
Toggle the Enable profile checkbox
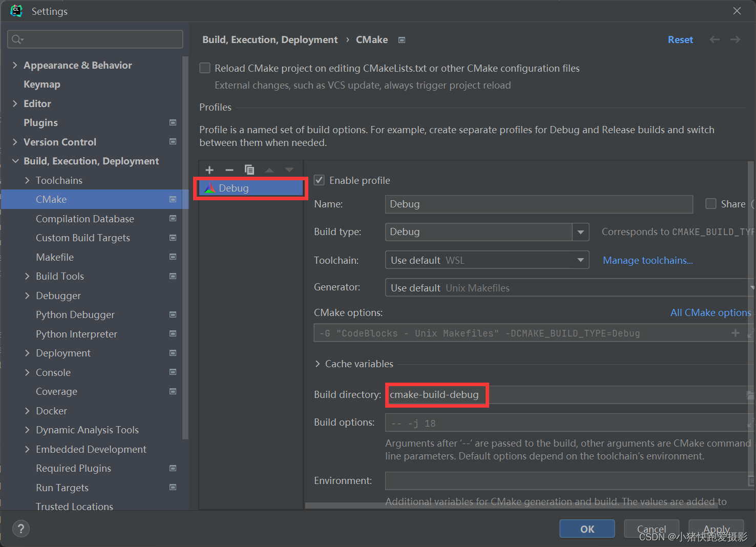pyautogui.click(x=319, y=180)
